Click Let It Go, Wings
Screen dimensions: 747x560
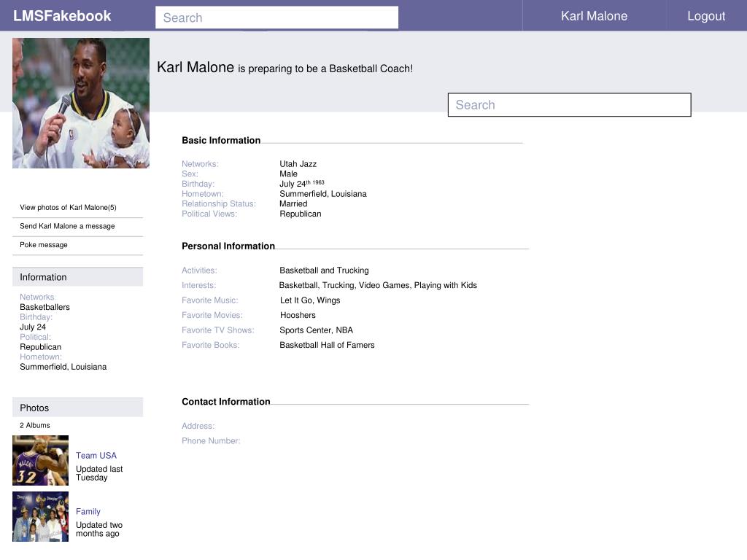(310, 300)
